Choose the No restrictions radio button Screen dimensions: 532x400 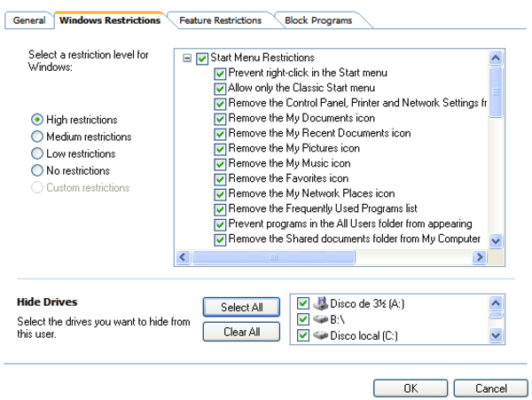pyautogui.click(x=37, y=170)
